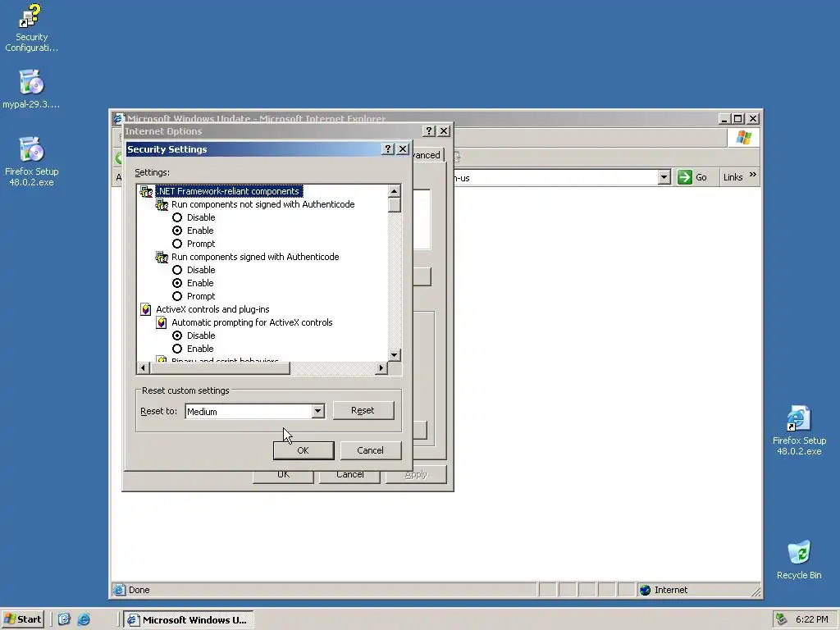Screen dimensions: 840x630
Task: Open Security Configuration desktop shortcut
Action: point(30,28)
